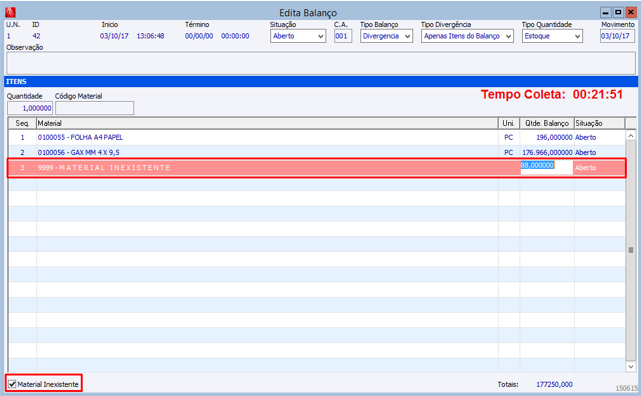Click the Início date 03/10/17

point(114,36)
